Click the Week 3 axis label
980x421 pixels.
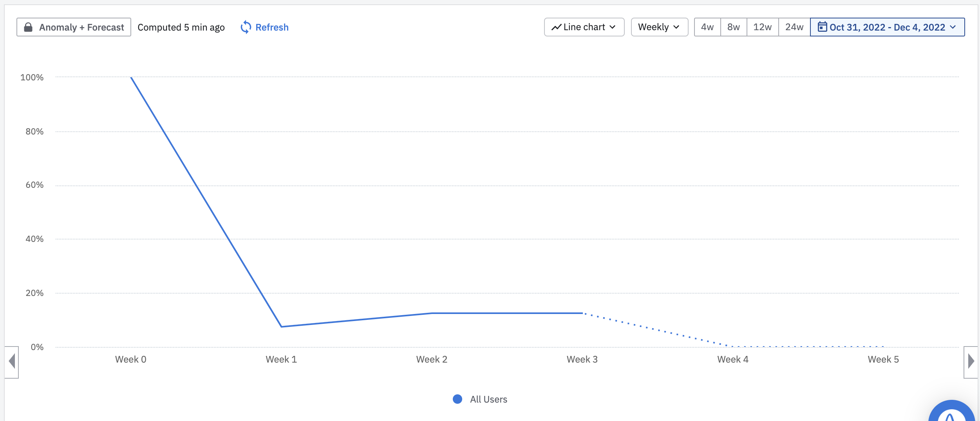(x=582, y=359)
